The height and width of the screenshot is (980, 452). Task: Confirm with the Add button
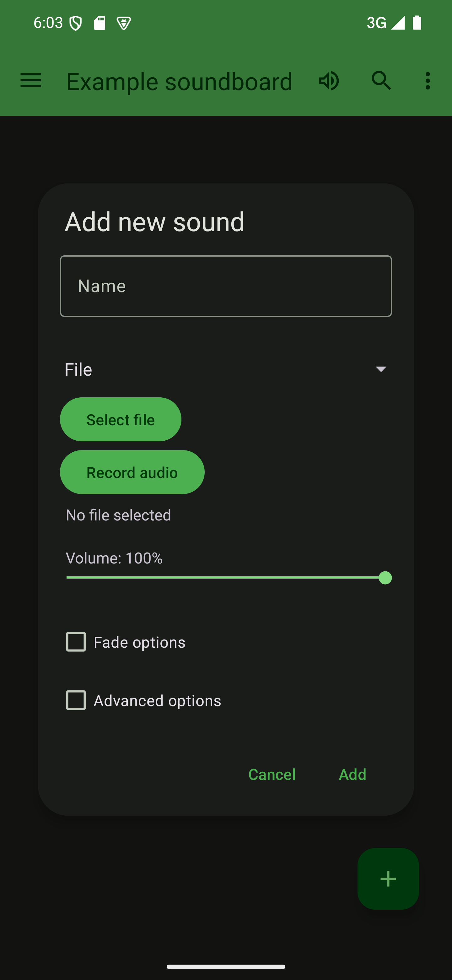point(352,775)
